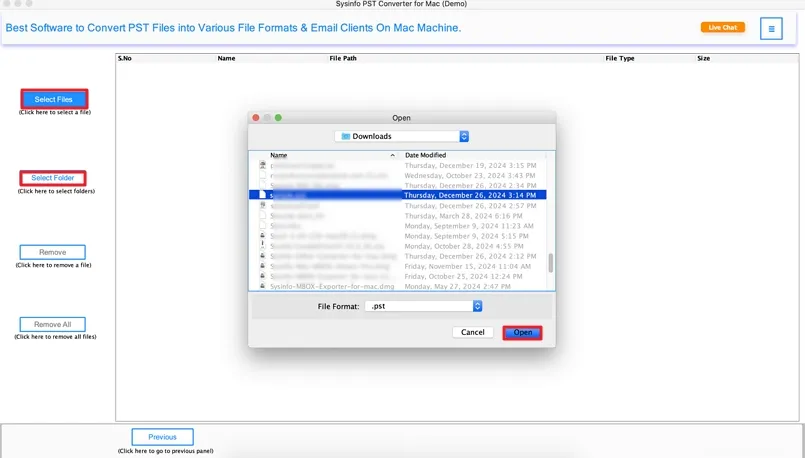Open the hamburger menu in the top-right corner
This screenshot has width=805, height=458.
(x=771, y=29)
